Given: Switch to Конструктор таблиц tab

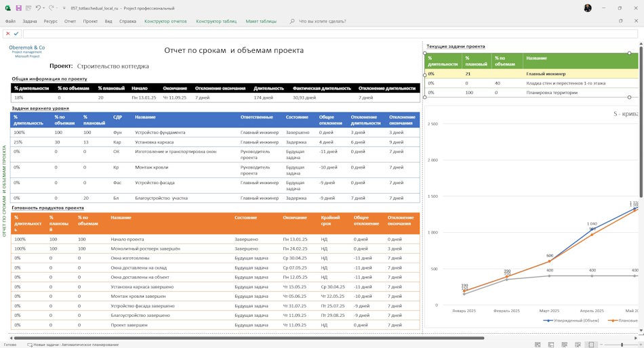Looking at the screenshot, I should (216, 21).
